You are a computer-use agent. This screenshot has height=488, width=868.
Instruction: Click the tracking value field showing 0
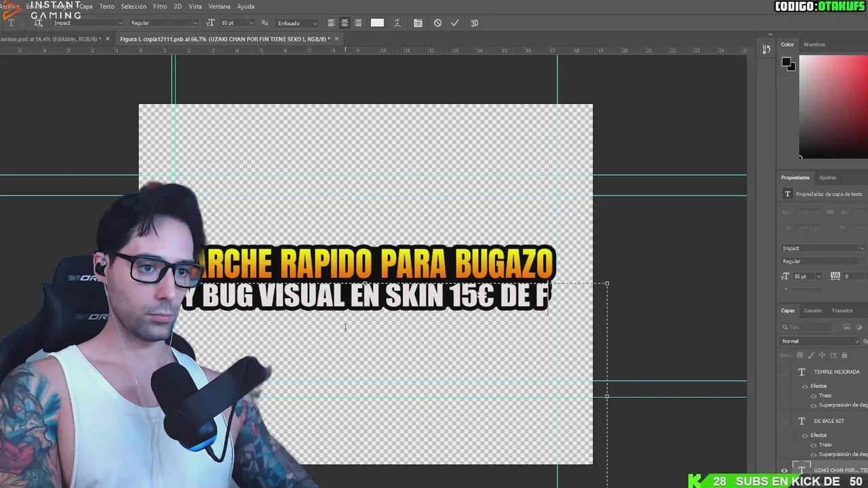point(854,276)
